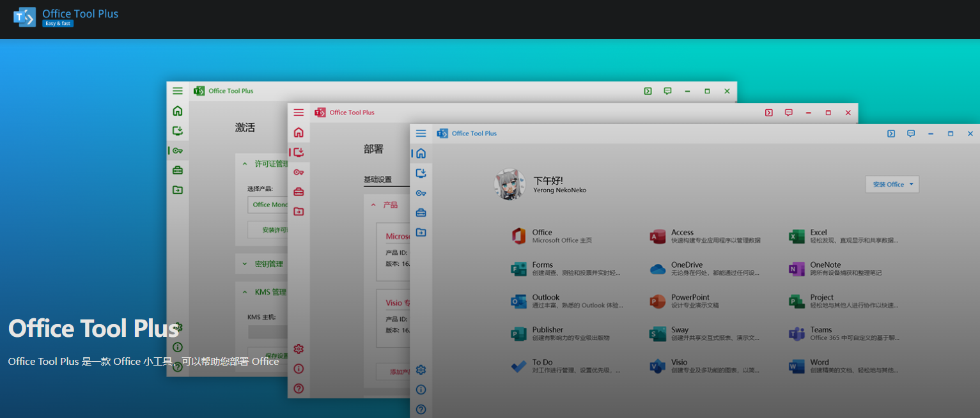The image size is (980, 418).
Task: Open Toolbox icon in green window sidebar
Action: point(178,170)
